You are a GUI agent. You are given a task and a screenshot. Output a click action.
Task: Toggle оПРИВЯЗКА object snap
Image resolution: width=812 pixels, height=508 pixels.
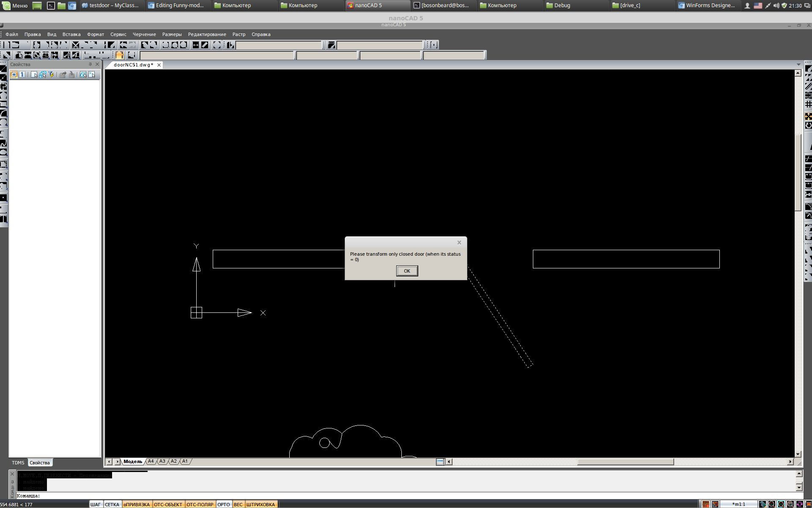pos(136,504)
